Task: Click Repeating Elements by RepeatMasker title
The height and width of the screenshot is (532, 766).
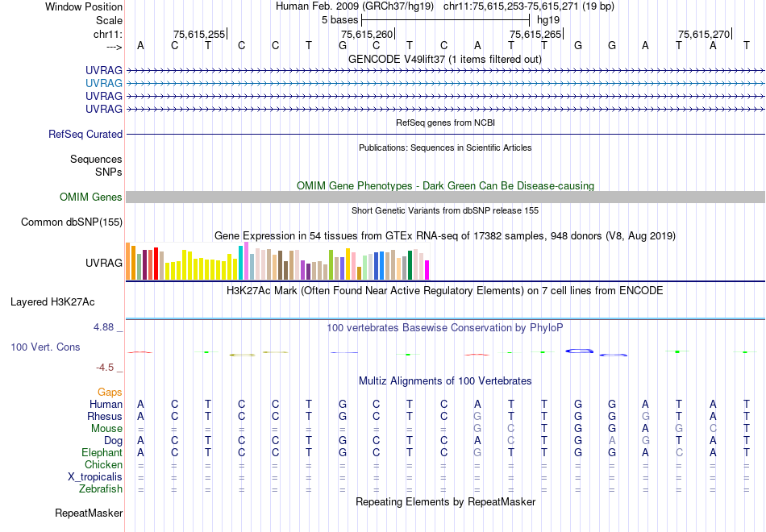Action: pyautogui.click(x=446, y=501)
